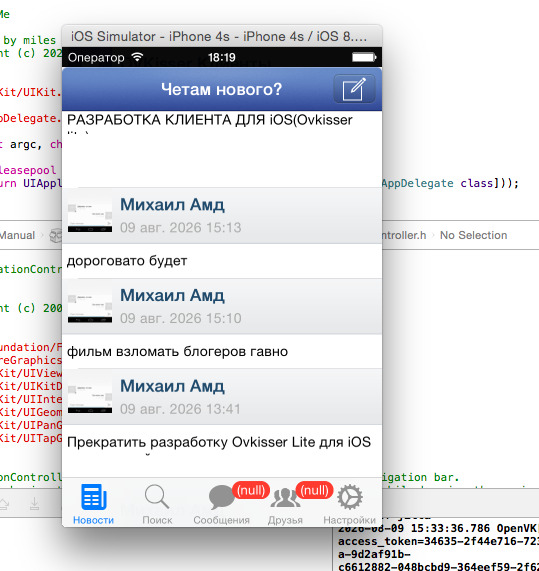539x571 pixels.
Task: Open avatar thumbnail of 13:41 post
Action: click(90, 397)
